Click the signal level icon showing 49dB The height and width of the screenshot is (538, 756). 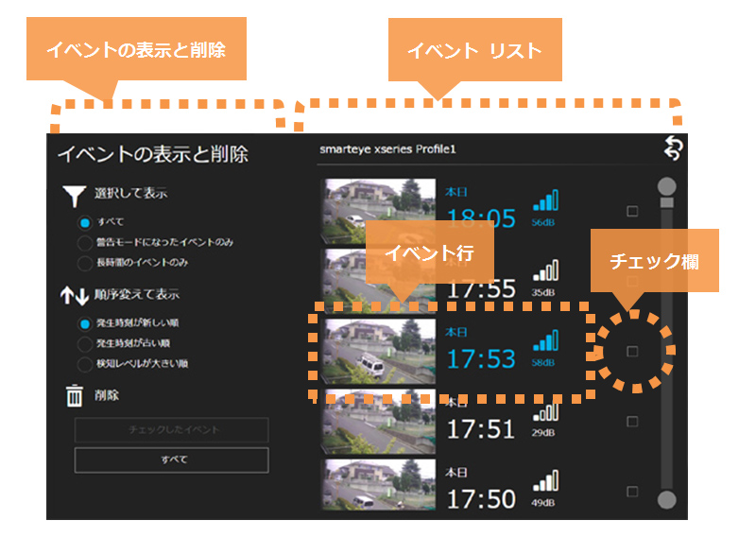545,482
